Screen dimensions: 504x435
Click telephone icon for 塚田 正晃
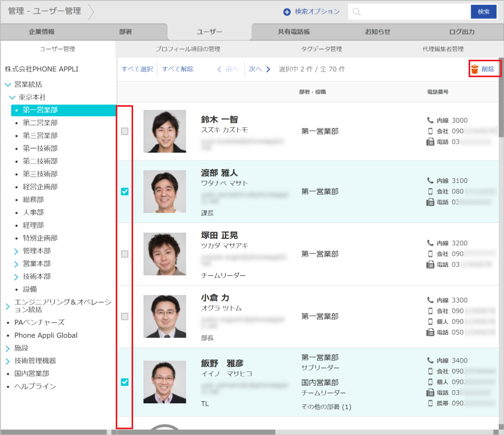[430, 264]
